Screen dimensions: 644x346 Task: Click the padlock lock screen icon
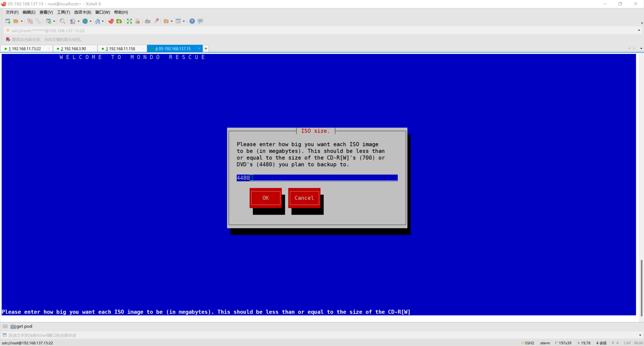138,21
